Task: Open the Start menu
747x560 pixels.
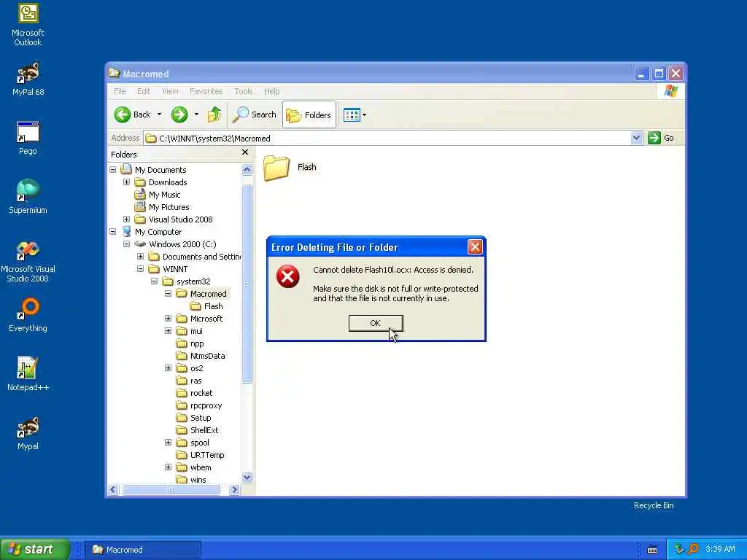Action: (34, 549)
